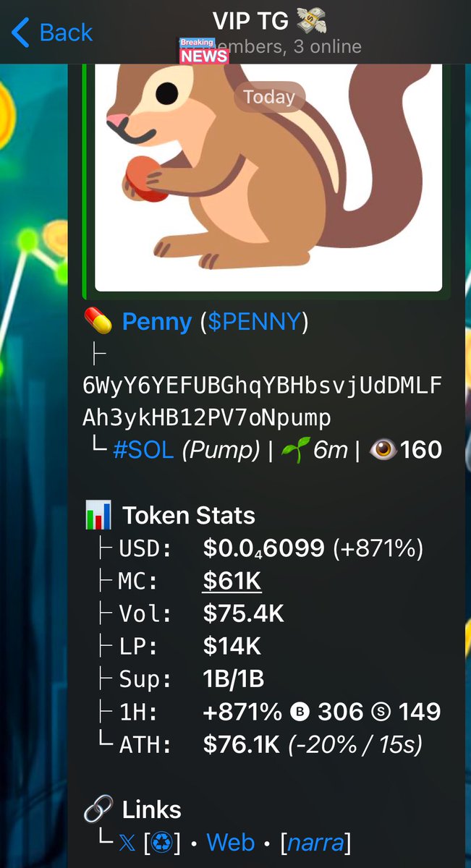471x868 pixels.
Task: Open the Web link
Action: pos(231,843)
